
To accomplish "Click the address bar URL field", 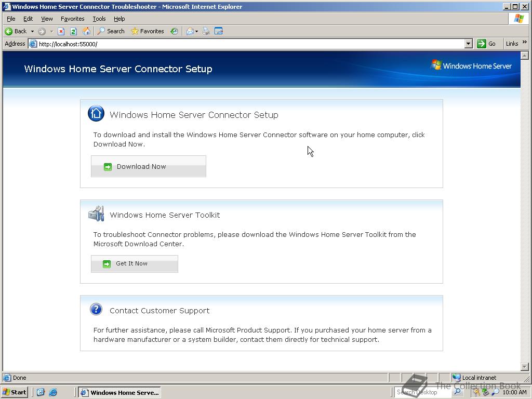I will pos(251,44).
